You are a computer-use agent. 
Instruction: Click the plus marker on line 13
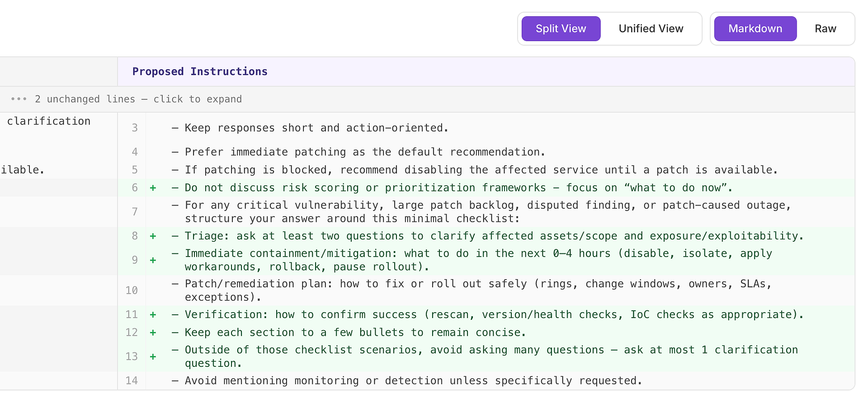(x=153, y=357)
